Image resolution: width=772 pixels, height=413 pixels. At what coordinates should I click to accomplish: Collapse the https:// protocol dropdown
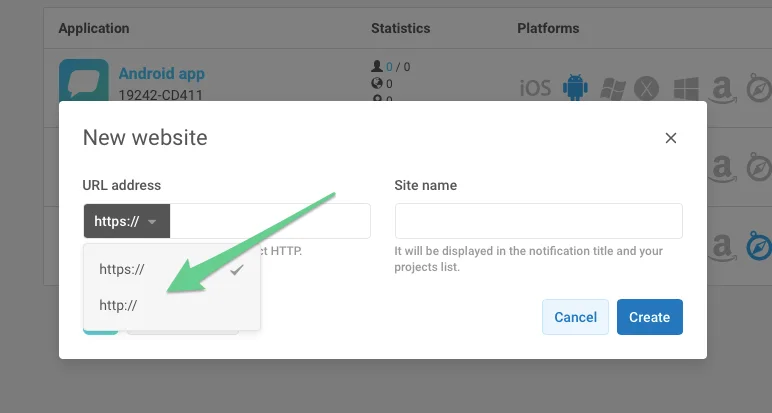click(x=126, y=221)
